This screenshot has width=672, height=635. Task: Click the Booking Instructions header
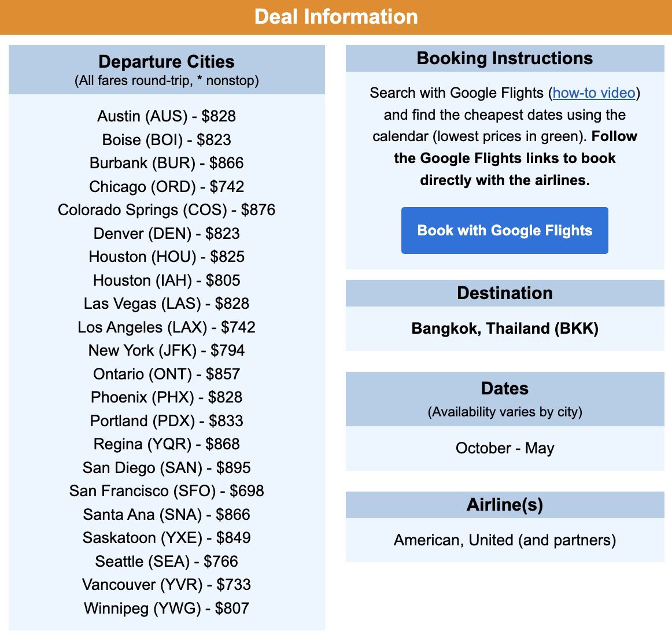(504, 58)
